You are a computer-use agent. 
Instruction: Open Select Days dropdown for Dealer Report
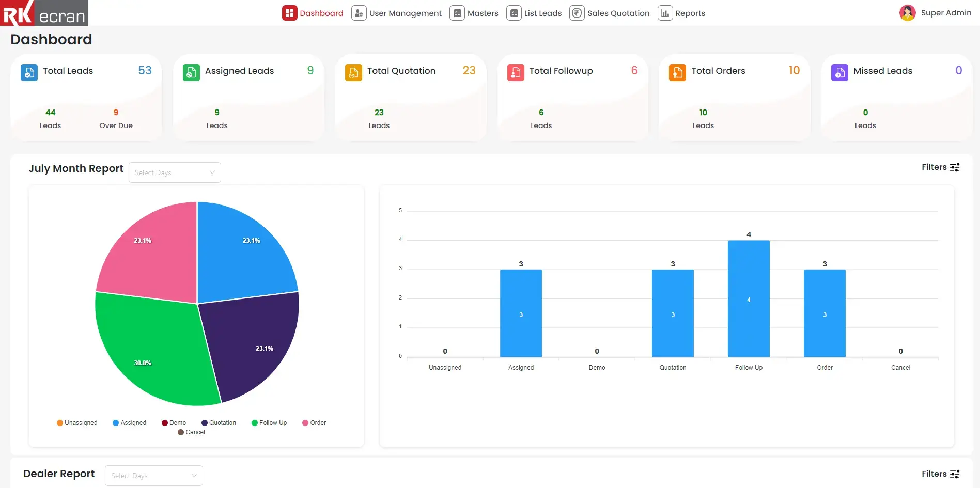[154, 476]
